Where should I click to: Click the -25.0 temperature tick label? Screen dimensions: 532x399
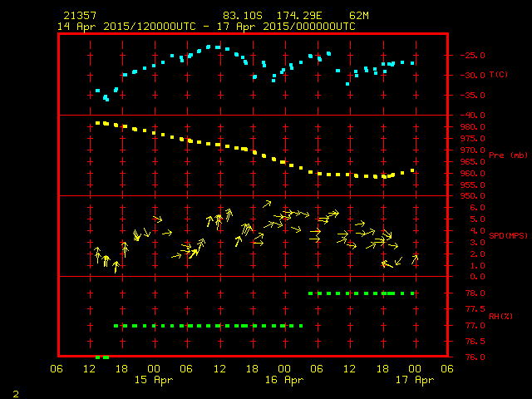pos(473,56)
